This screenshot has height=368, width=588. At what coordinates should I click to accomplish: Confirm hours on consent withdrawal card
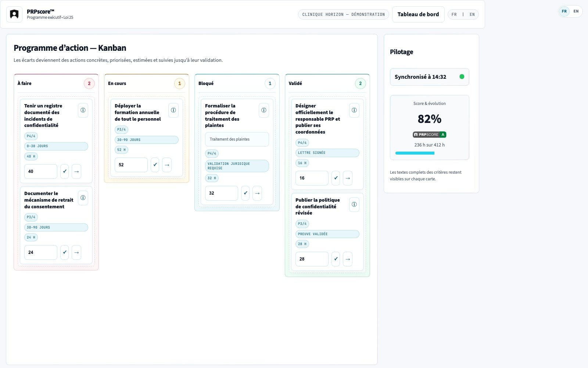pyautogui.click(x=65, y=252)
